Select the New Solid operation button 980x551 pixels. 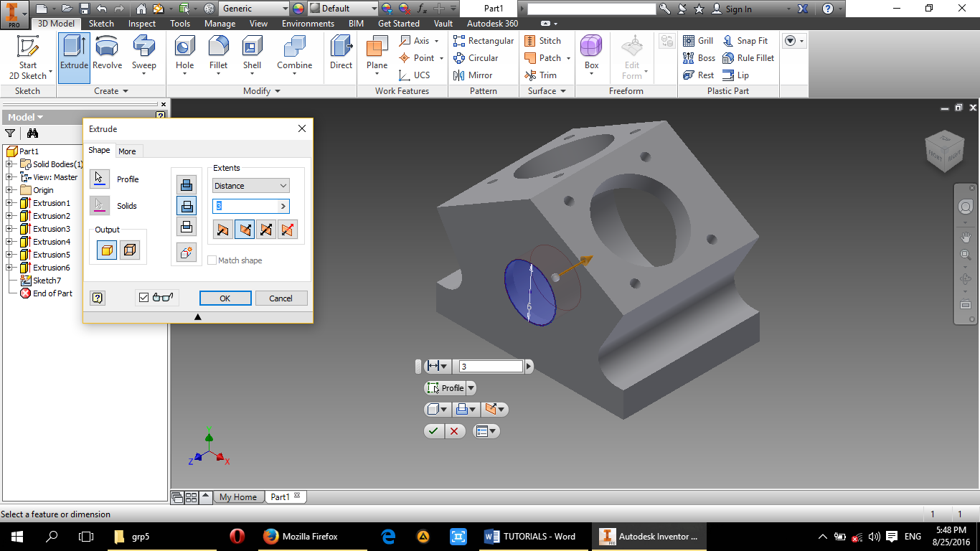click(187, 252)
